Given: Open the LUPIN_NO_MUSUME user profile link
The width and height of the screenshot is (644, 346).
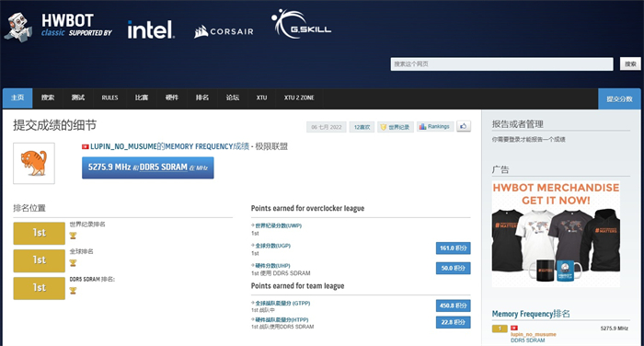Looking at the screenshot, I should 123,146.
